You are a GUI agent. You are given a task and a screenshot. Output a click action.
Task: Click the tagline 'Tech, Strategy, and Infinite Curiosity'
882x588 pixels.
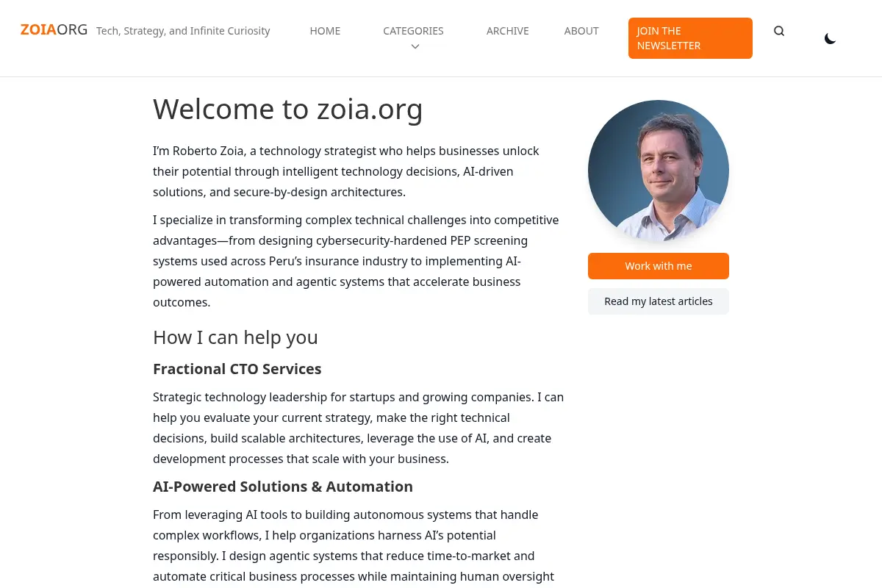coord(183,31)
